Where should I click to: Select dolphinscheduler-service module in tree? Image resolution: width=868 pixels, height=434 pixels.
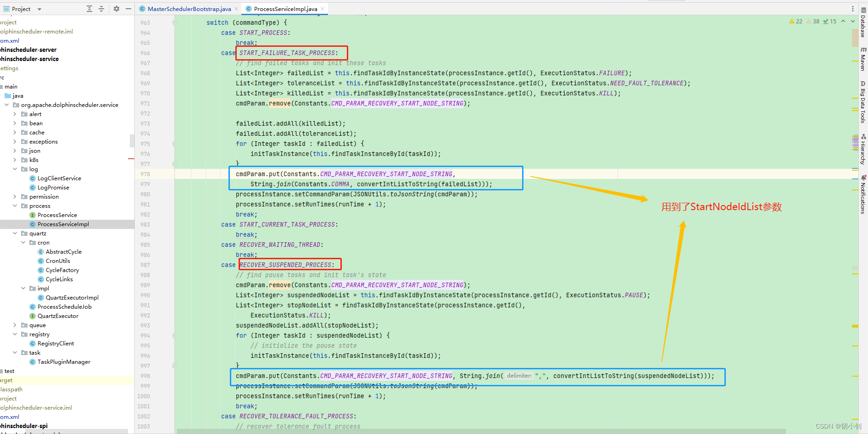pos(29,59)
